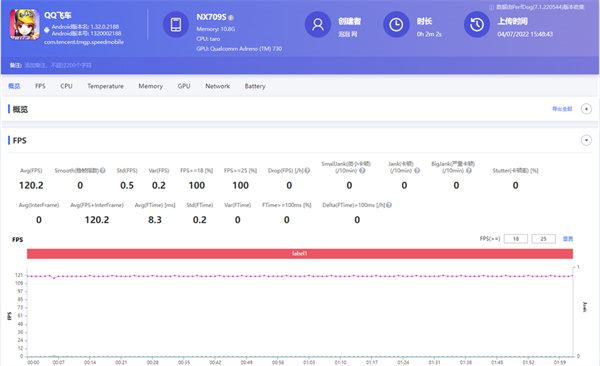Open the CPU tab
The height and width of the screenshot is (366, 600).
coord(66,86)
